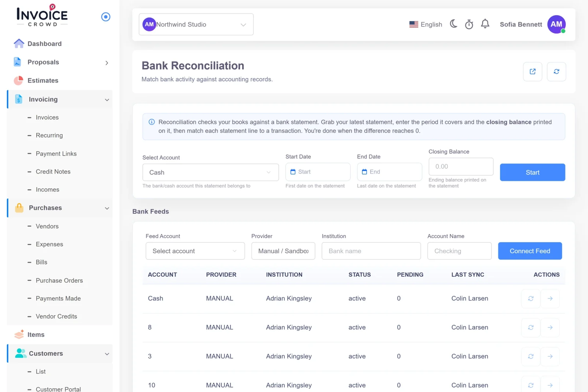588x392 pixels.
Task: Open account 8 feed row arrow
Action: (550, 327)
